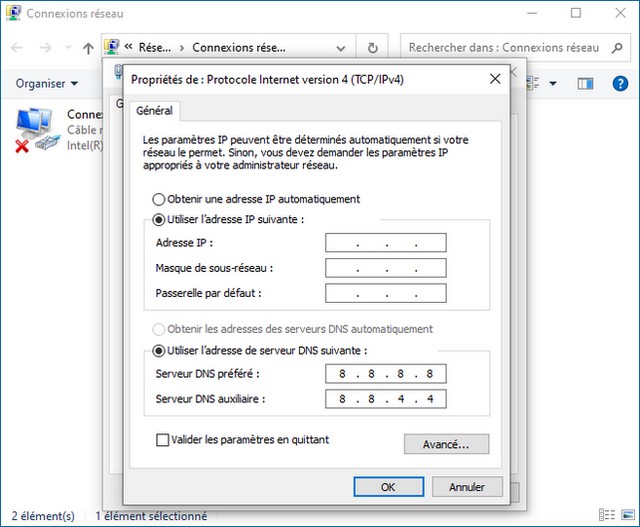Select 'Utiliser l'adresse de serveur DNS suivante'

pyautogui.click(x=158, y=351)
